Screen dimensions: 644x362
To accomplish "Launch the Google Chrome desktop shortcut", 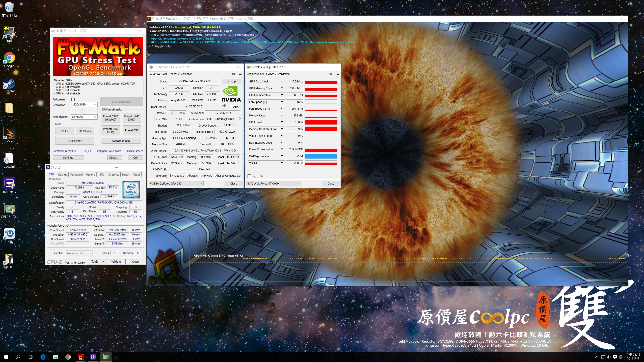I will click(9, 62).
